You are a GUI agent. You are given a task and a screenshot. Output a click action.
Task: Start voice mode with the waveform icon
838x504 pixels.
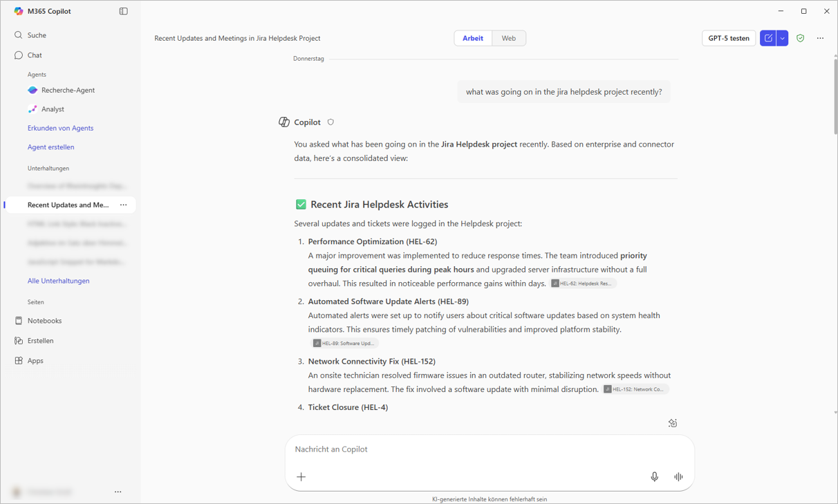pos(678,477)
